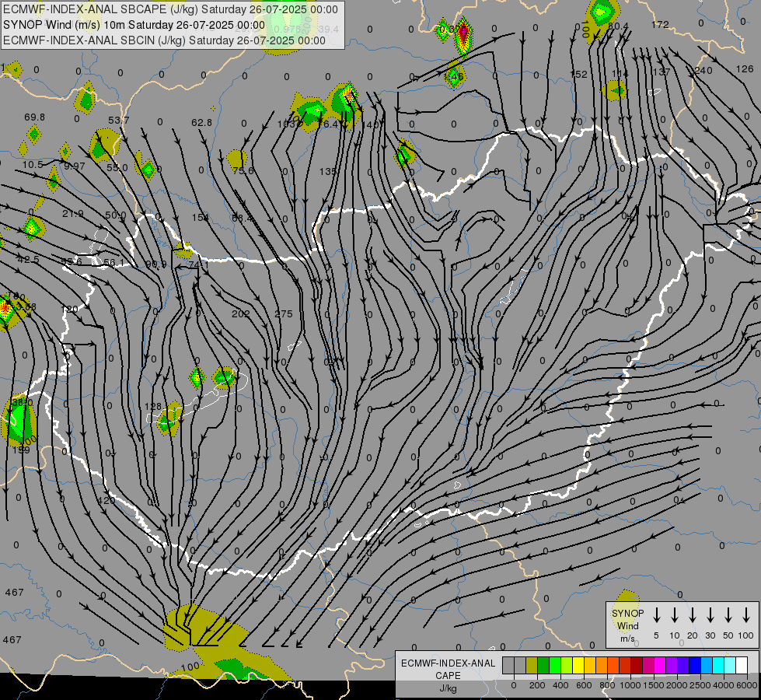This screenshot has width=761, height=700.
Task: Click the map value 240
Action: (x=703, y=71)
